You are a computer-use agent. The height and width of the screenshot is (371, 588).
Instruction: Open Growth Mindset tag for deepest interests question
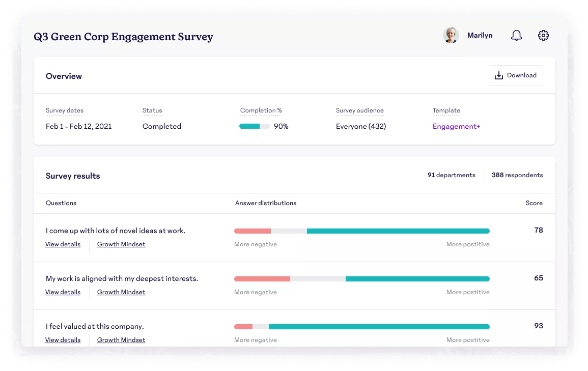(121, 292)
